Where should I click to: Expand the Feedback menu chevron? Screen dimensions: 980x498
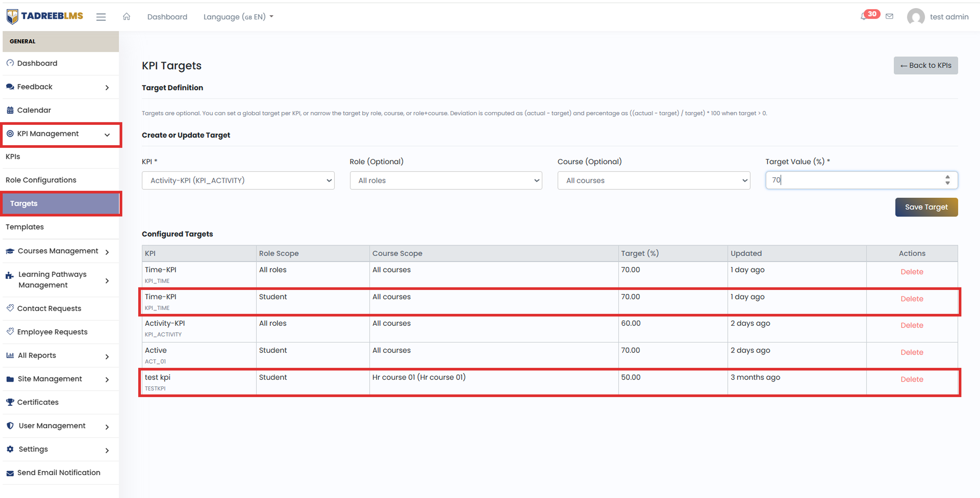click(107, 88)
